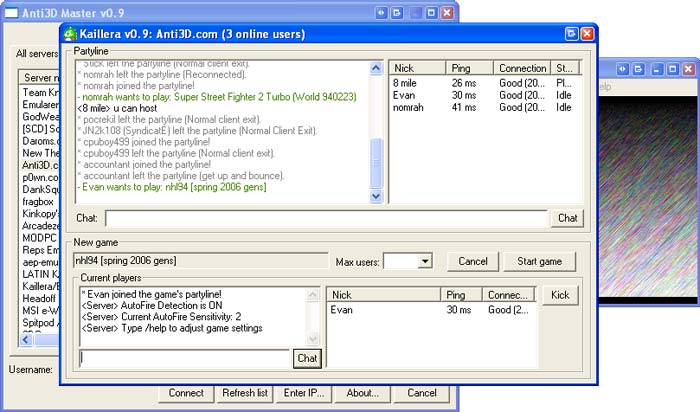Minimize the right background window
Viewport: 700px width, 412px height.
coord(656,69)
